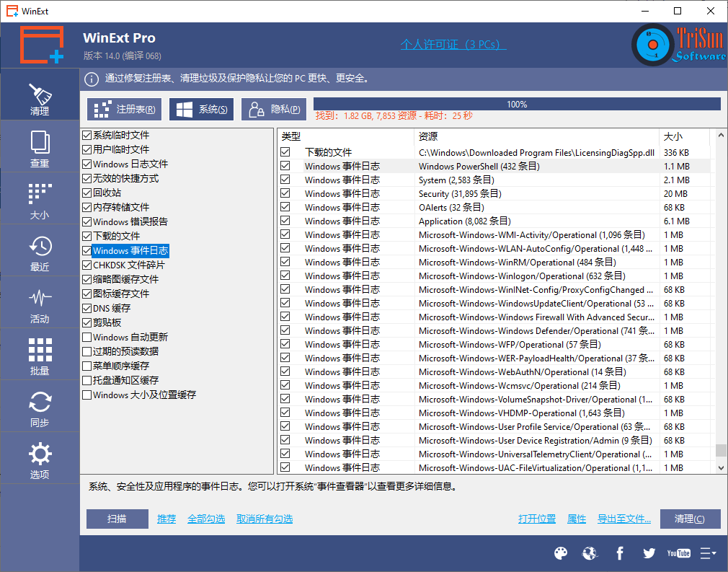Uncheck 系统临时文件 checkbox
Image resolution: width=728 pixels, height=572 pixels.
click(86, 135)
